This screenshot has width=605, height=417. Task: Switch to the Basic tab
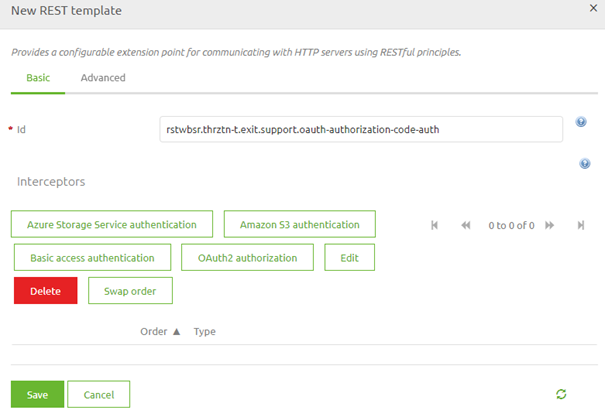click(38, 78)
